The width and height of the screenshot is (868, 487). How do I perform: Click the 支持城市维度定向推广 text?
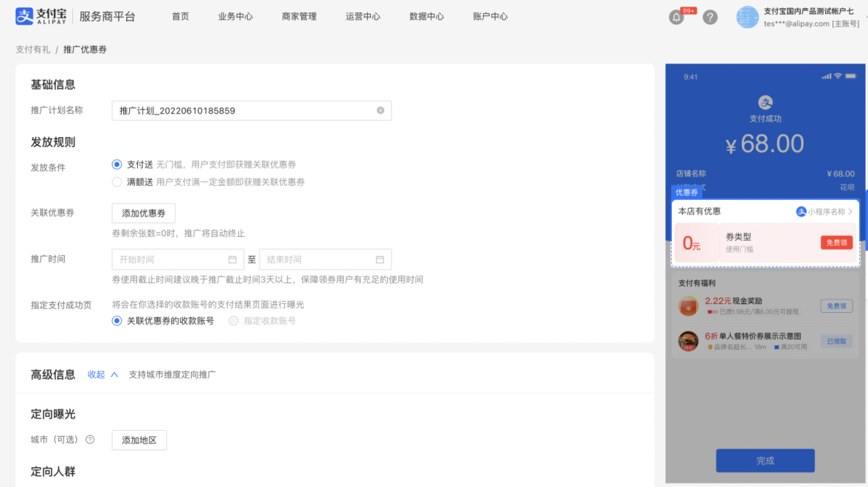click(x=172, y=375)
